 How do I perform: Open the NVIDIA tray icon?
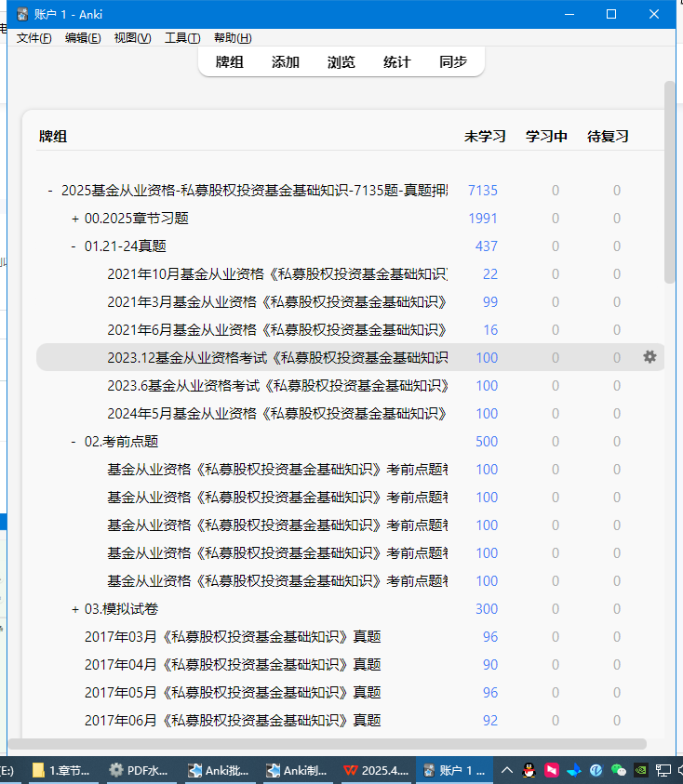641,770
